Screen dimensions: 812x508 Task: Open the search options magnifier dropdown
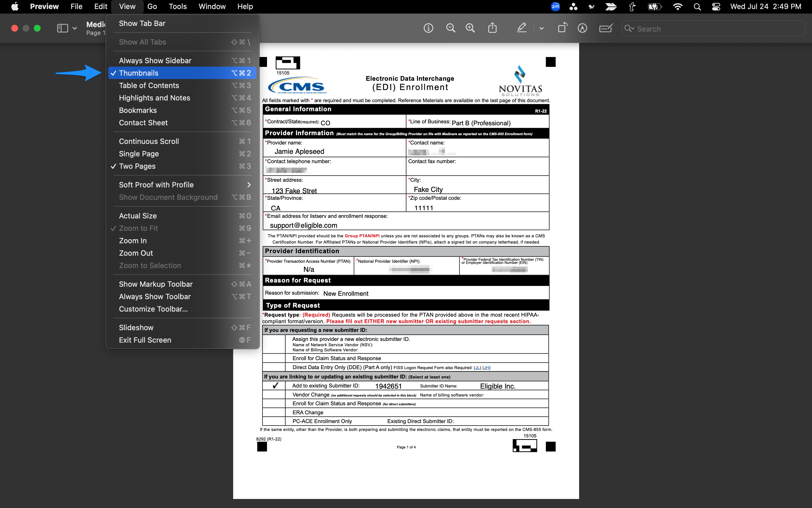point(629,29)
